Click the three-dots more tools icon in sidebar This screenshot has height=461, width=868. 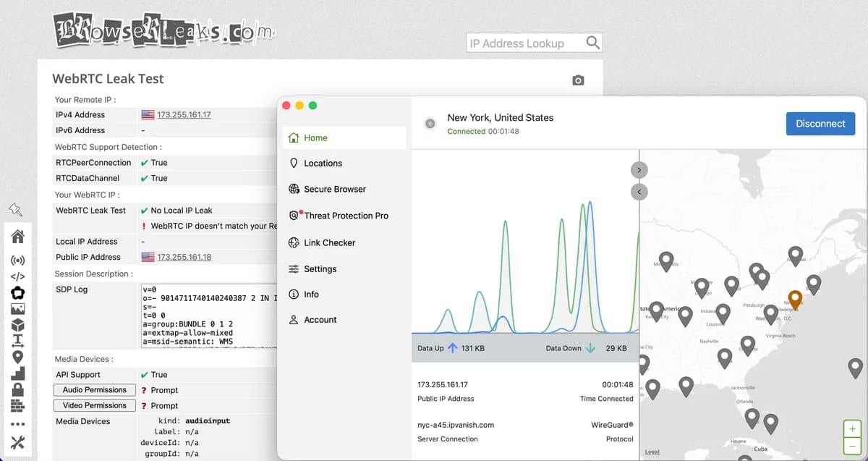pos(18,424)
